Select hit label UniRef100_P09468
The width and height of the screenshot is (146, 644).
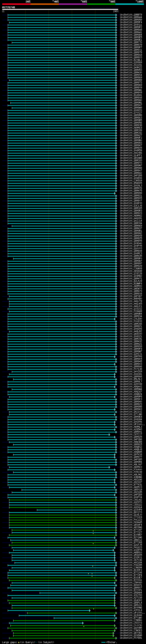(131, 311)
